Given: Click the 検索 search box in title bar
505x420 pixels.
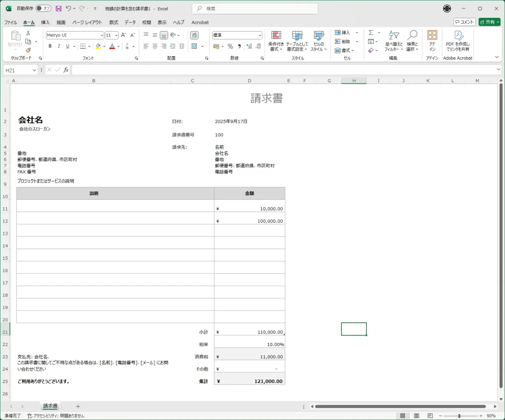Looking at the screenshot, I should point(255,8).
